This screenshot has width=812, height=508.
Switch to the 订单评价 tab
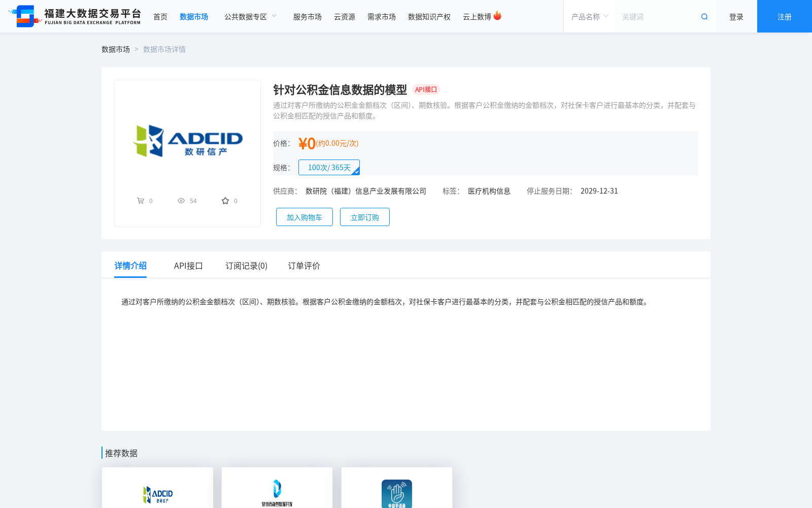(304, 266)
